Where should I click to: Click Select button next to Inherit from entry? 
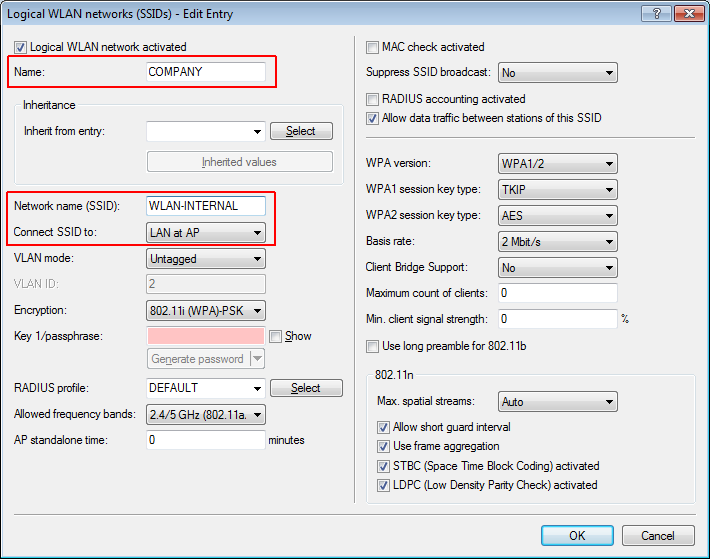point(301,131)
